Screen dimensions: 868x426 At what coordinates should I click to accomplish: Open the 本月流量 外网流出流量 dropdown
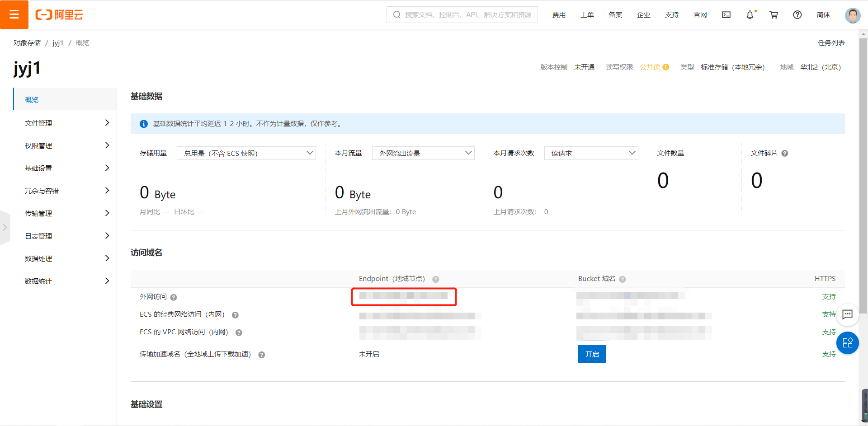pos(423,153)
